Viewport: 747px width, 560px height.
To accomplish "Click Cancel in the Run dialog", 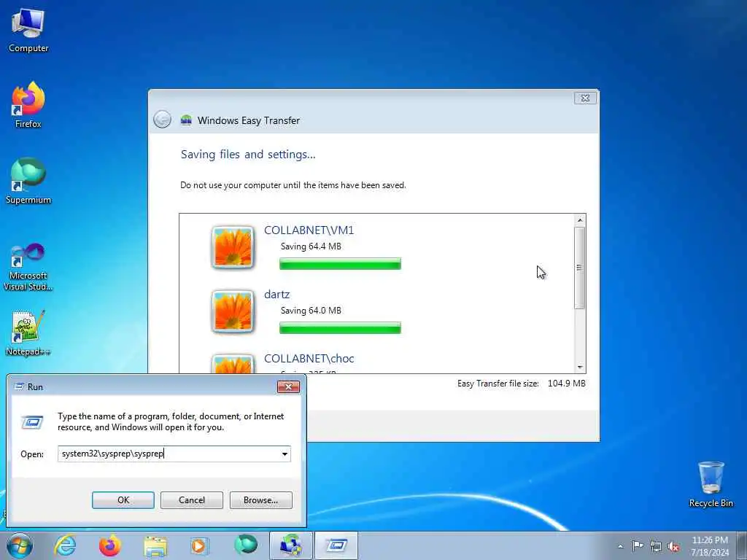I will pyautogui.click(x=192, y=500).
